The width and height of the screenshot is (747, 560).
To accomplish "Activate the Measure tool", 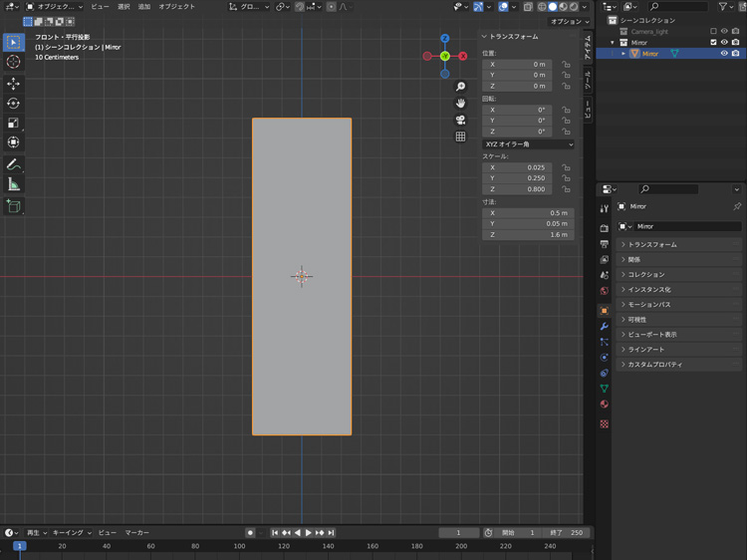I will tap(13, 184).
